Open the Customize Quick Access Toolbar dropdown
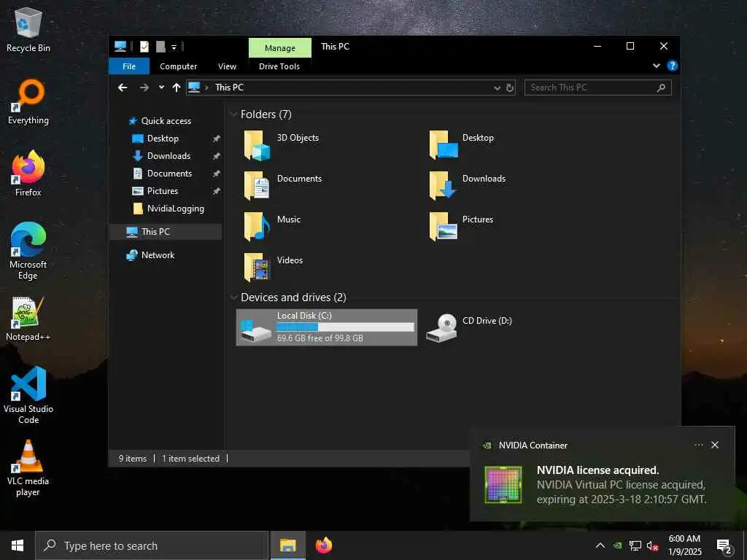Viewport: 747px width, 560px height. [174, 47]
